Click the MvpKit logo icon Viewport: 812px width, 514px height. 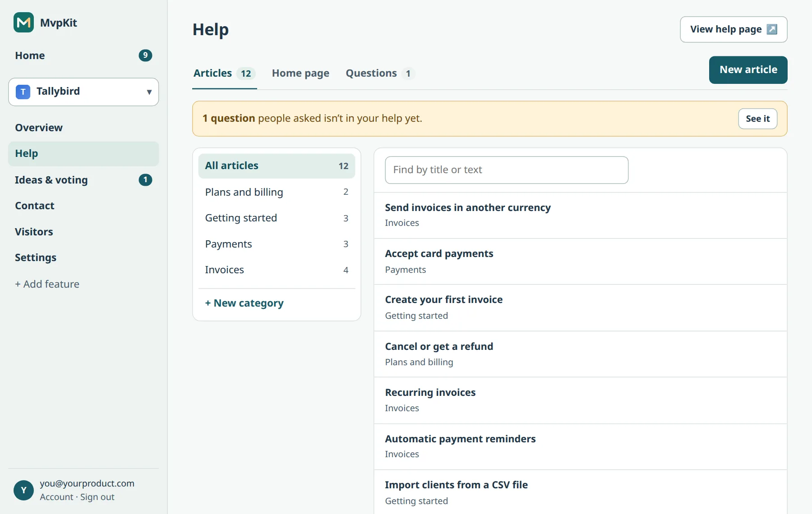[x=23, y=23]
